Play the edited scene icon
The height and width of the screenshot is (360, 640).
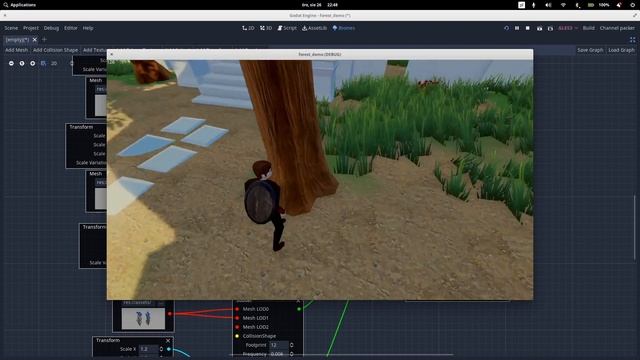540,28
